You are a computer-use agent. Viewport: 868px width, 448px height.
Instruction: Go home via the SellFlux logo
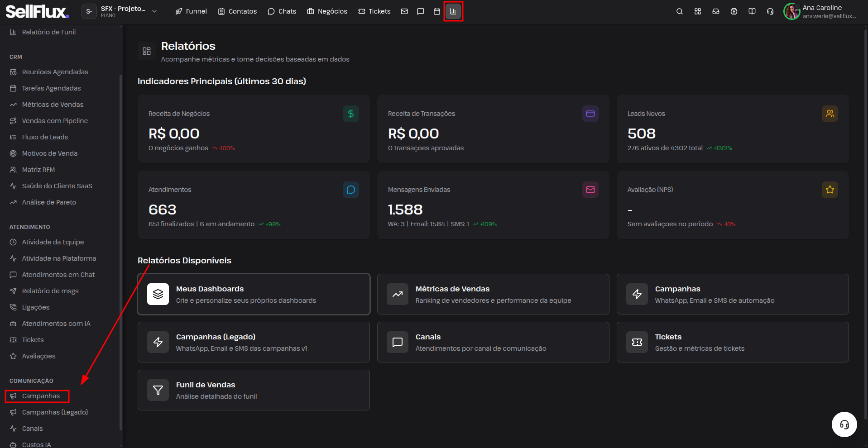point(38,11)
